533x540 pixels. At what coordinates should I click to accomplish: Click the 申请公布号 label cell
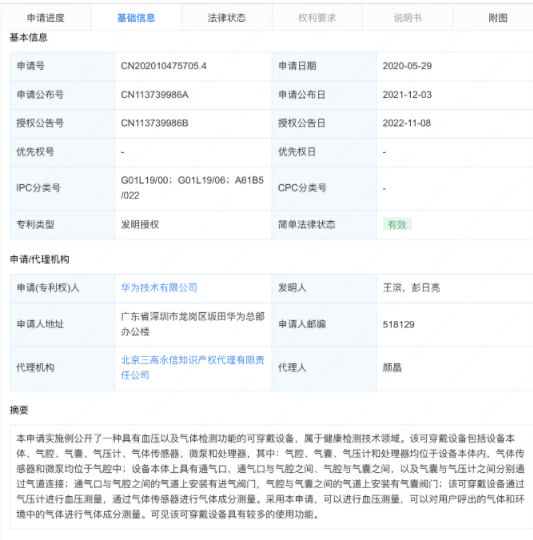(x=62, y=95)
